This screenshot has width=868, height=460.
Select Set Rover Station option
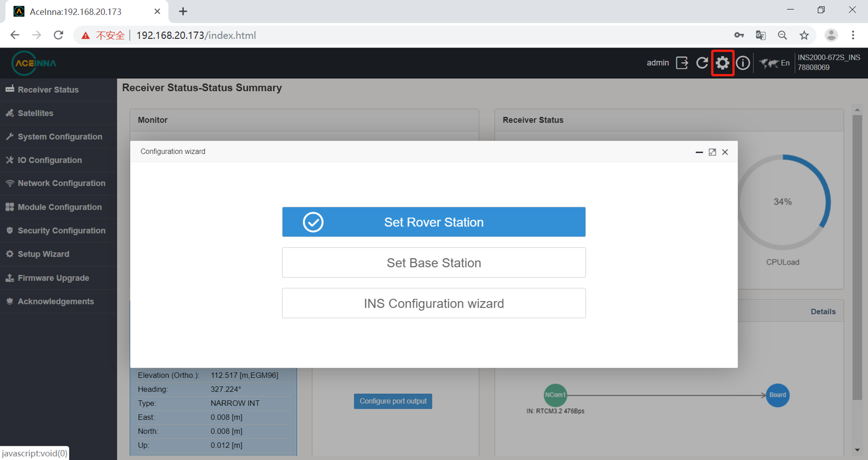click(434, 222)
